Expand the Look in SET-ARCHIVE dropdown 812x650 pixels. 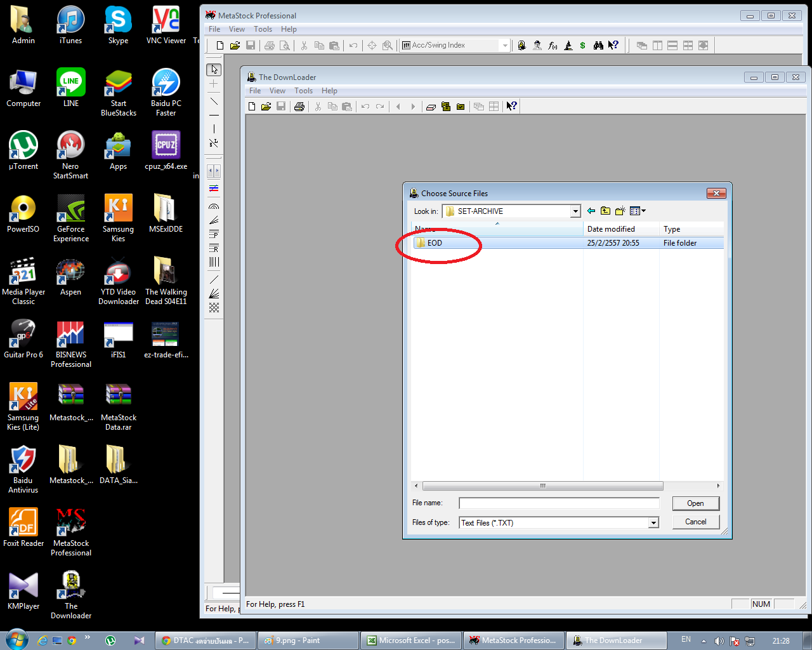pos(575,211)
